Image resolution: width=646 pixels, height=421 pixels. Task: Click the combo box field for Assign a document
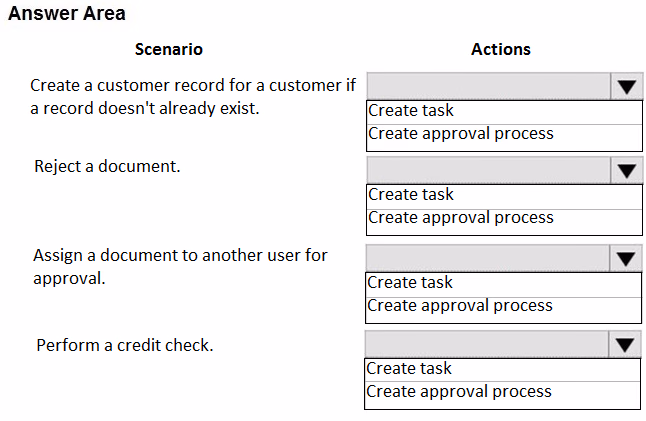coord(487,259)
